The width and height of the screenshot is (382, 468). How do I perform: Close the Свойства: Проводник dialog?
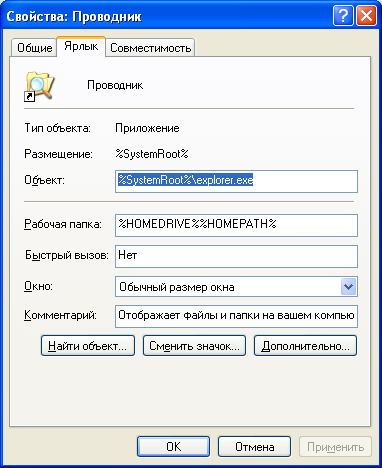(366, 16)
